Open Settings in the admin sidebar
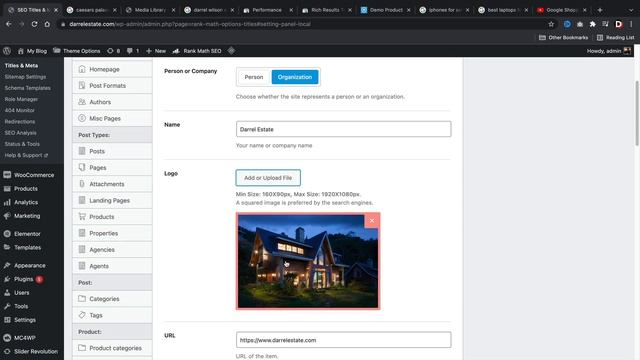This screenshot has height=360, width=640. pos(32,320)
